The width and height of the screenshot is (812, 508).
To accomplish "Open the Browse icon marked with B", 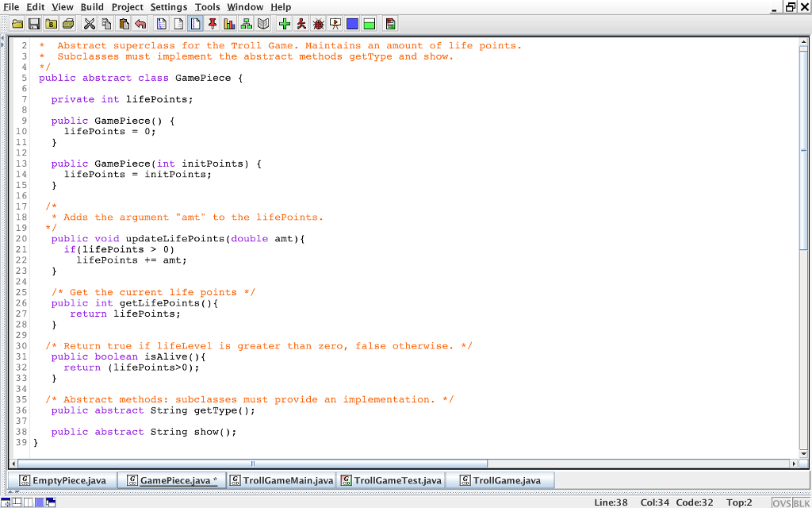I will tap(51, 23).
